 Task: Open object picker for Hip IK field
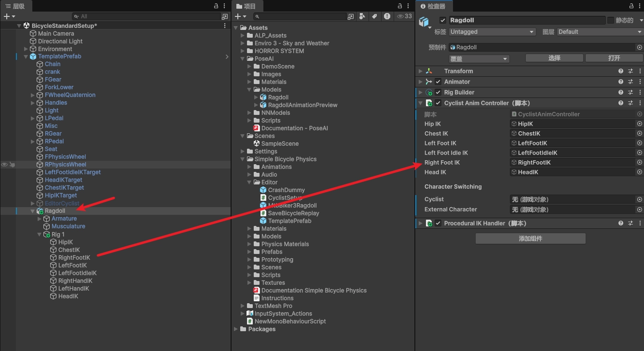pos(640,124)
